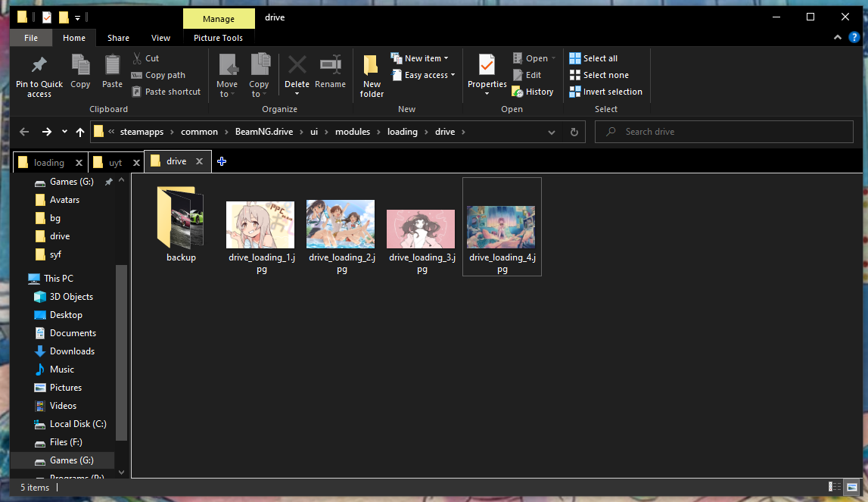Choose Paste shortcut in Clipboard group
The width and height of the screenshot is (868, 502).
click(x=166, y=92)
